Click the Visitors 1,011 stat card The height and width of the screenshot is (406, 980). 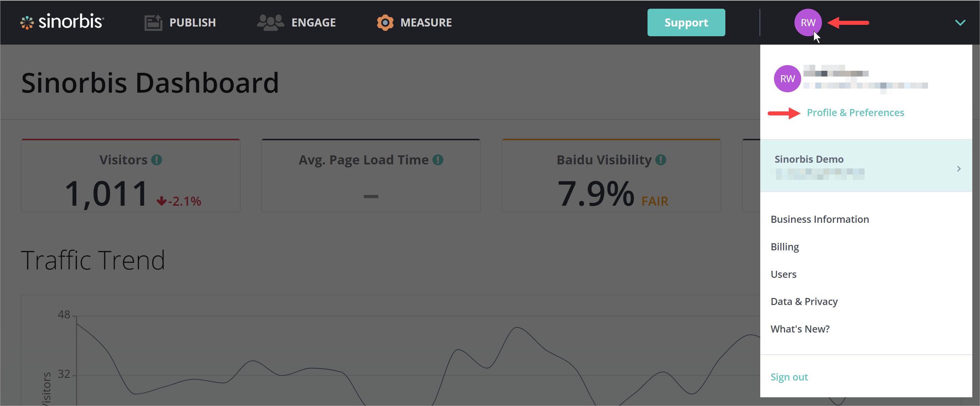coord(131,176)
